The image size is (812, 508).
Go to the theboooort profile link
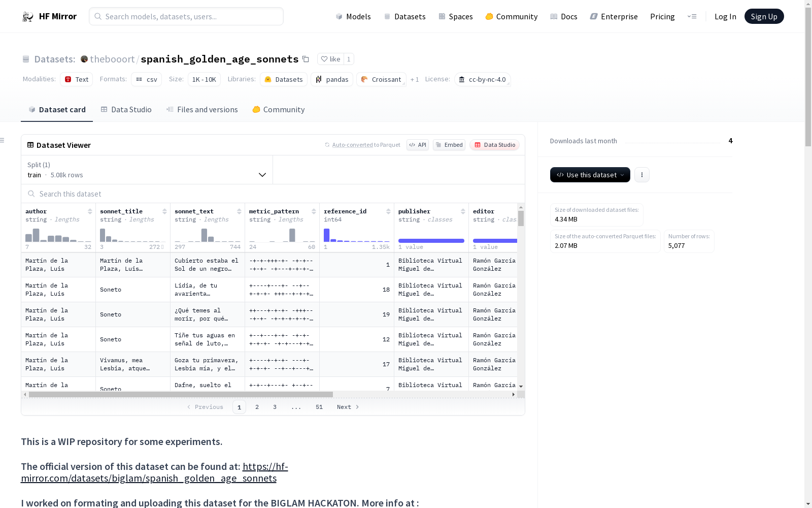coord(112,59)
